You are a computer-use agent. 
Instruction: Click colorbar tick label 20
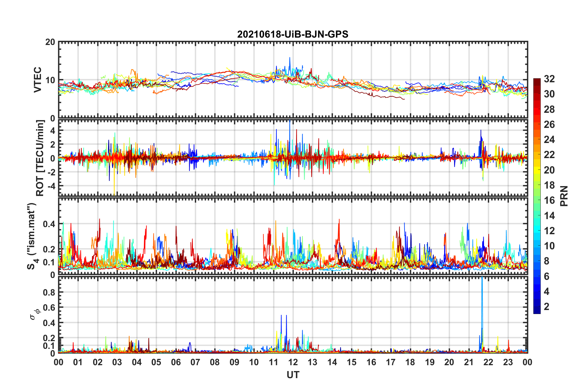(x=549, y=170)
